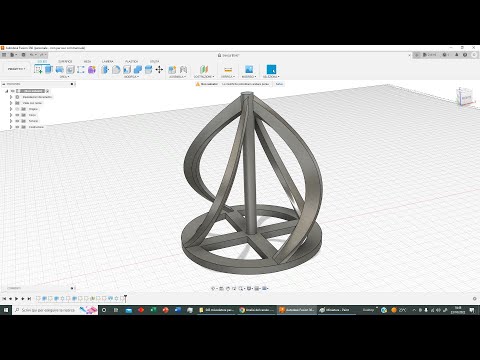Screen dimensions: 480x360
Task: Open the notifications bell
Action: tap(457, 55)
